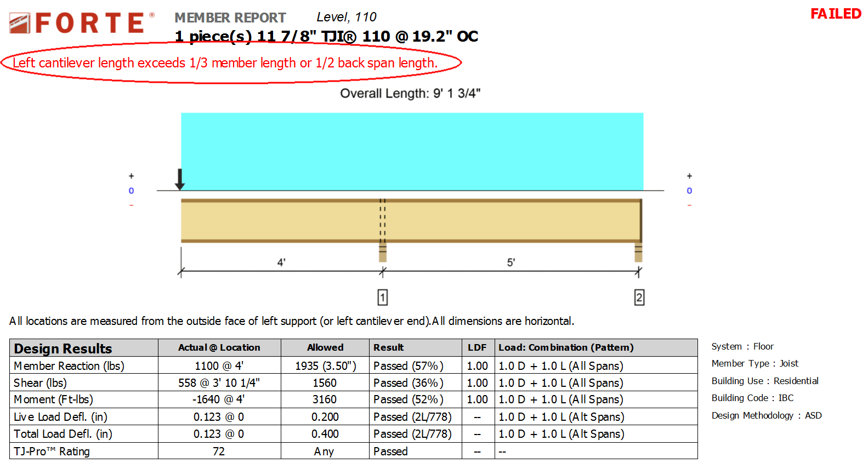This screenshot has width=868, height=463.
Task: Click the Building Code : IBC entry
Action: (x=752, y=398)
